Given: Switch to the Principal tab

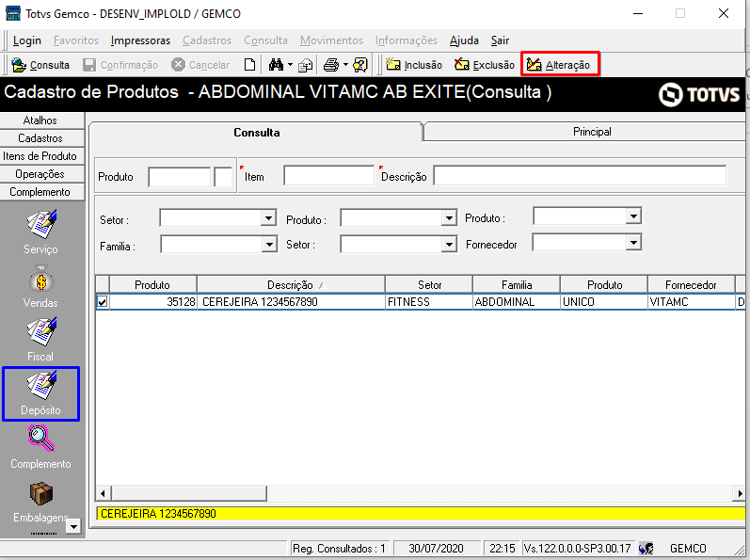Looking at the screenshot, I should (584, 132).
